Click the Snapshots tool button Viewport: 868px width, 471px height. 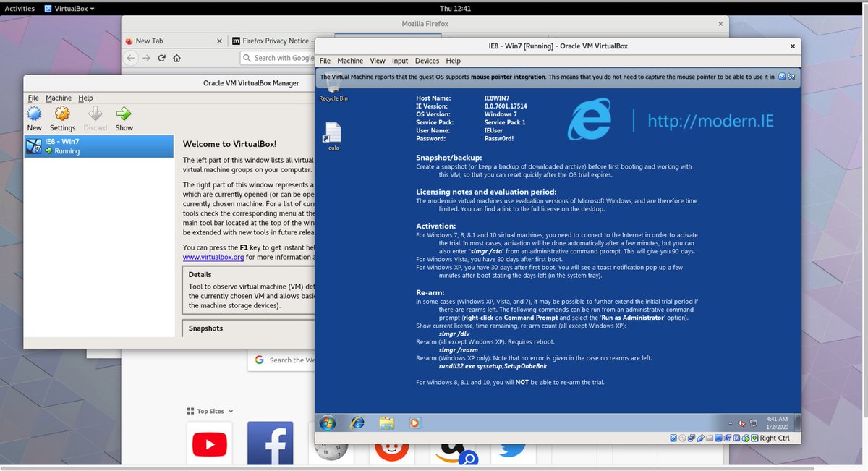[250, 328]
